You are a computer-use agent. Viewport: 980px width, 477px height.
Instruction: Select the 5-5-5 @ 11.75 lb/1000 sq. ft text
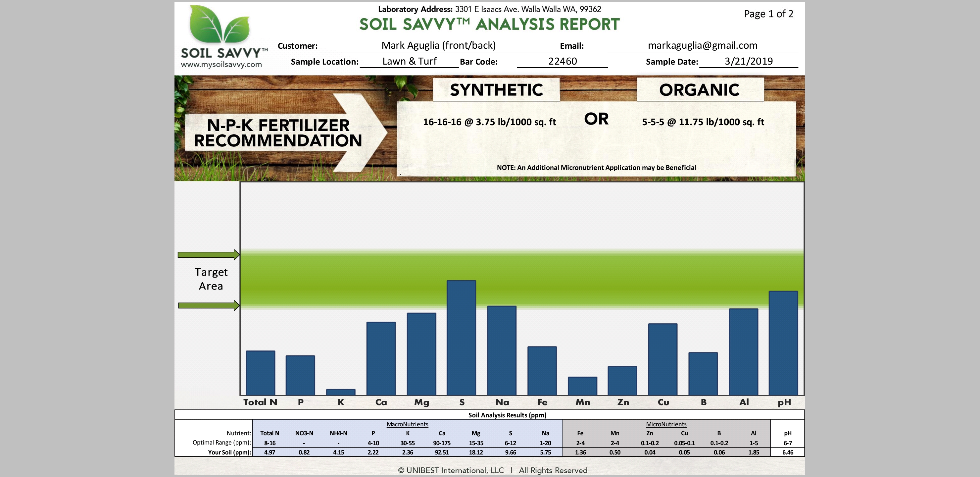pyautogui.click(x=703, y=122)
